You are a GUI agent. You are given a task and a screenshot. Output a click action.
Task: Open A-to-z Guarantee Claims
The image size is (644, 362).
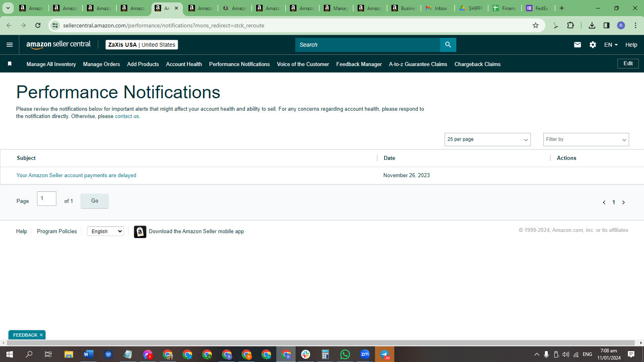tap(418, 64)
